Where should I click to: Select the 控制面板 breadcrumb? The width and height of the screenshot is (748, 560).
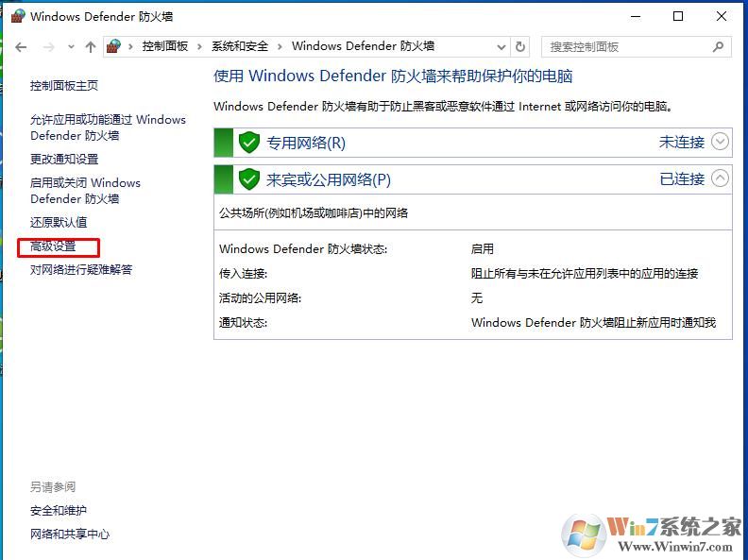pos(165,46)
